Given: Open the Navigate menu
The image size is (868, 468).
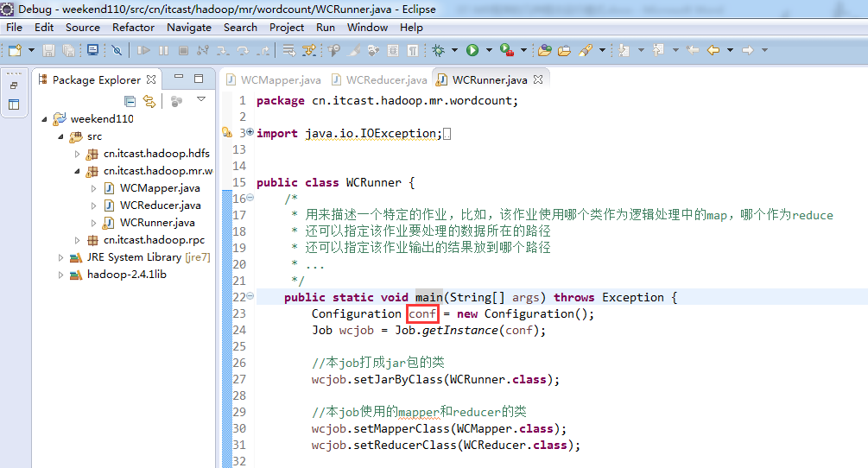Looking at the screenshot, I should [x=189, y=27].
